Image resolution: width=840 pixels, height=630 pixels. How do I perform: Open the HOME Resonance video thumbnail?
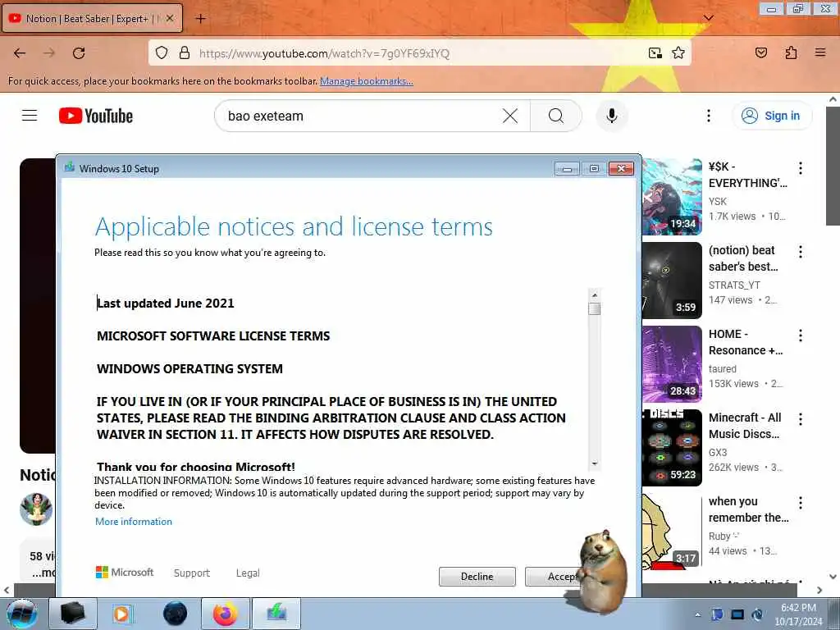tap(672, 363)
